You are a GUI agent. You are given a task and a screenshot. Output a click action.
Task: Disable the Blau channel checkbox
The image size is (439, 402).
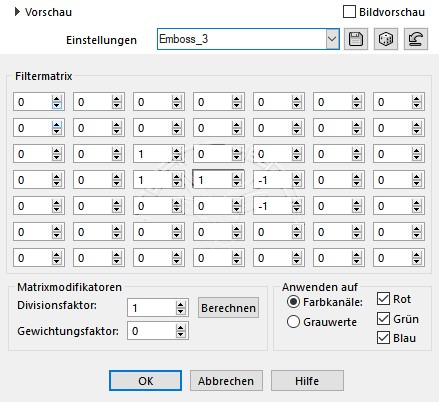383,338
